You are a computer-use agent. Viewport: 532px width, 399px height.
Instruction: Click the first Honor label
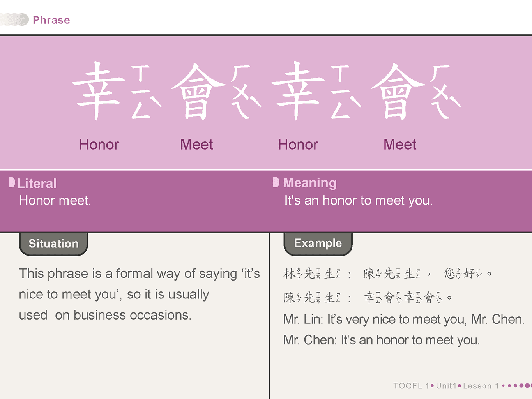point(99,145)
